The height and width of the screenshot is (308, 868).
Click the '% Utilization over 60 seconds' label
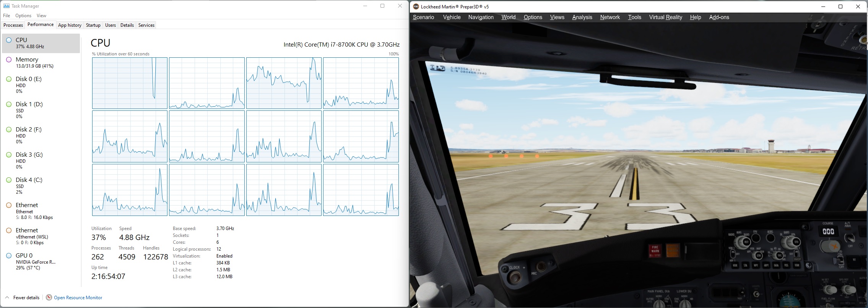coord(121,54)
